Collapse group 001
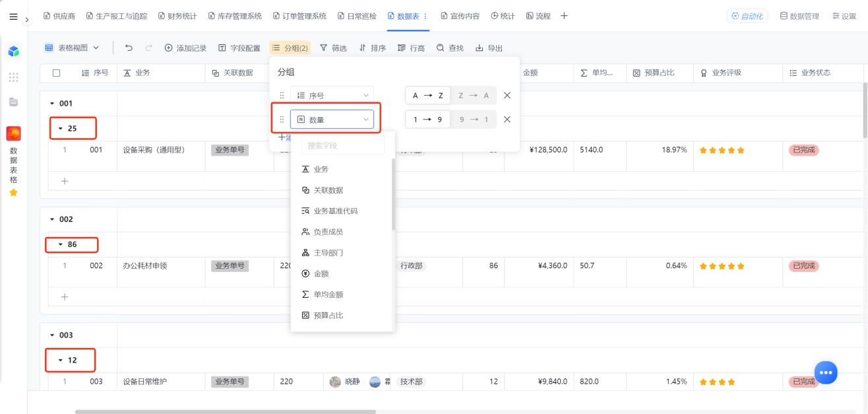This screenshot has width=868, height=414. 52,104
